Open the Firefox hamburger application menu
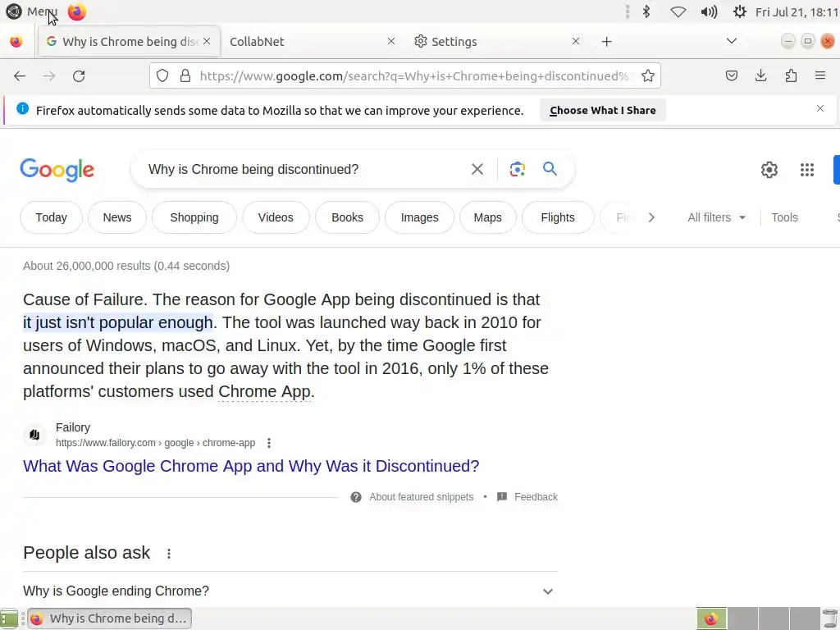 point(819,75)
